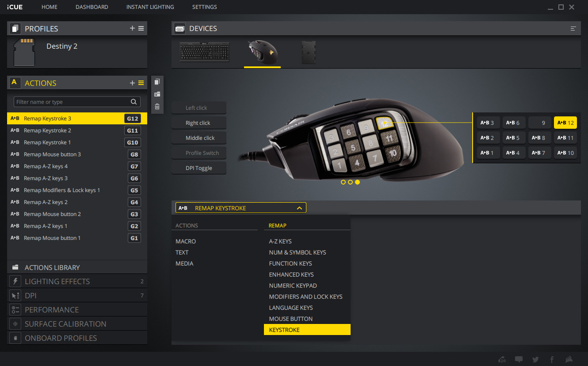Click the copy action icon
Screen dimensions: 588x366
[157, 82]
